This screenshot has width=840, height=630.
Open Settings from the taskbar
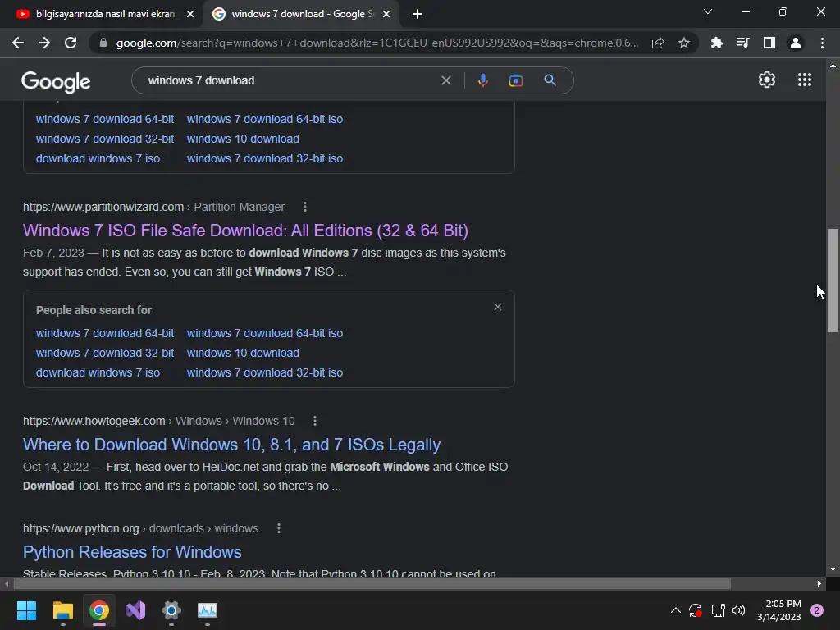[171, 610]
